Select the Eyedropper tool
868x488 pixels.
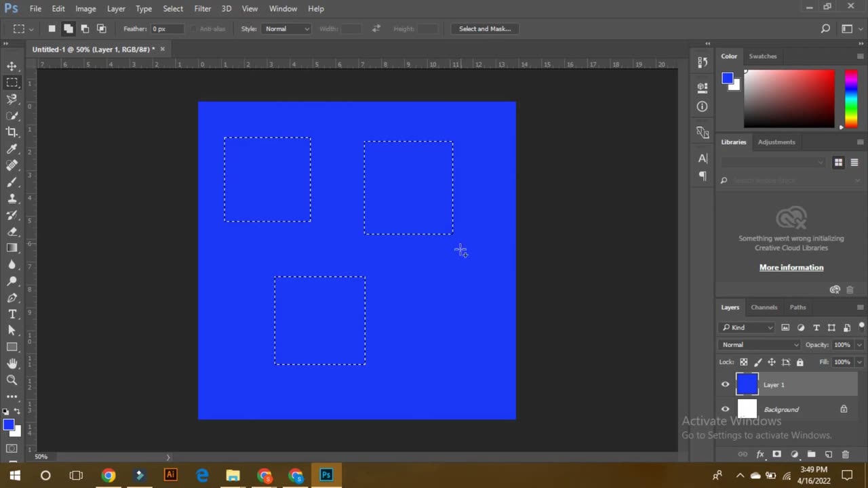click(12, 149)
